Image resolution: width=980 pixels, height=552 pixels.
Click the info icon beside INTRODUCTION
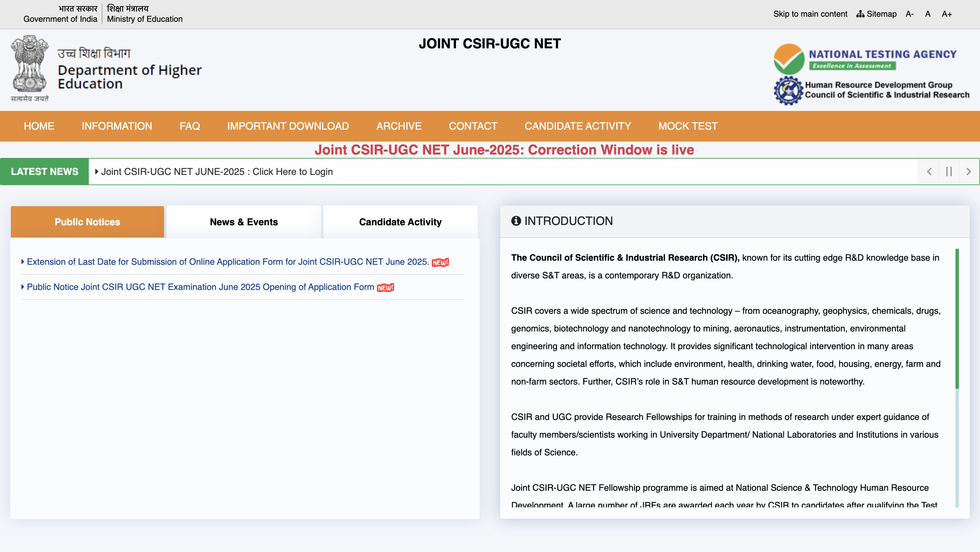516,221
